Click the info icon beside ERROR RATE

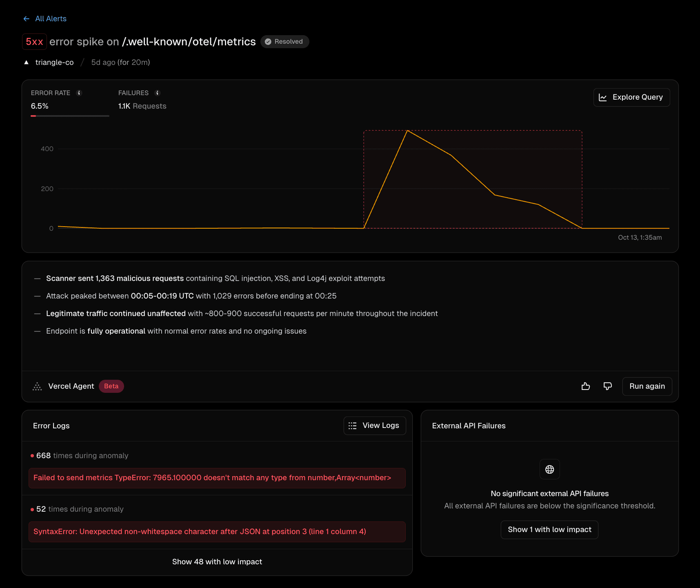pos(79,93)
